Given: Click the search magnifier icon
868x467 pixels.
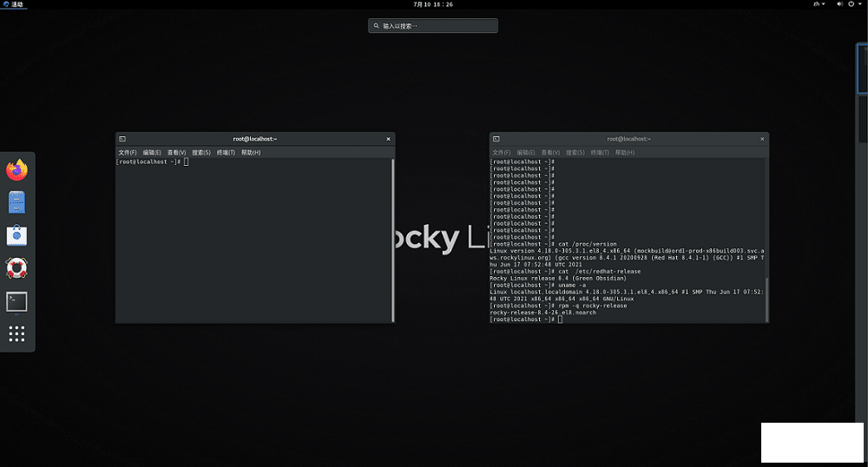Looking at the screenshot, I should (377, 25).
